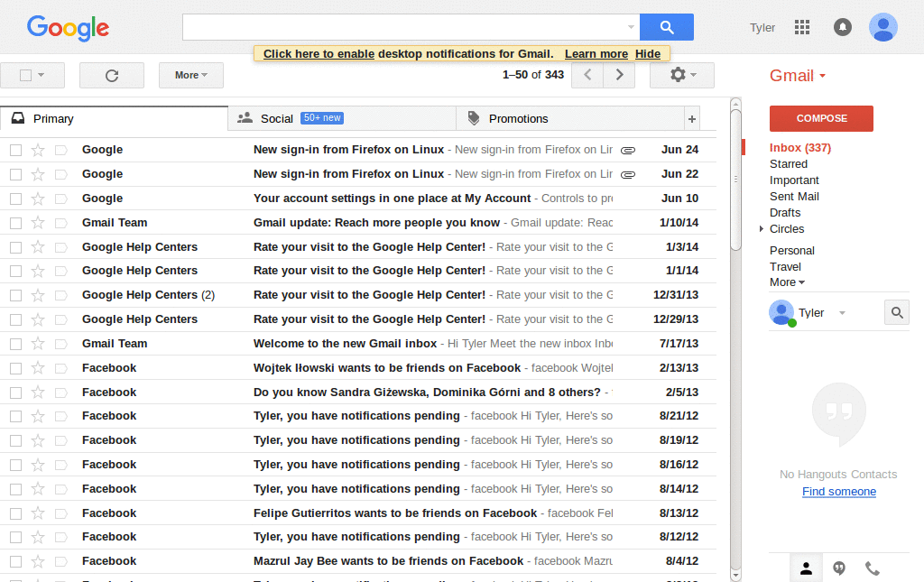Click the COMPOSE button
The width and height of the screenshot is (924, 582).
tap(821, 118)
